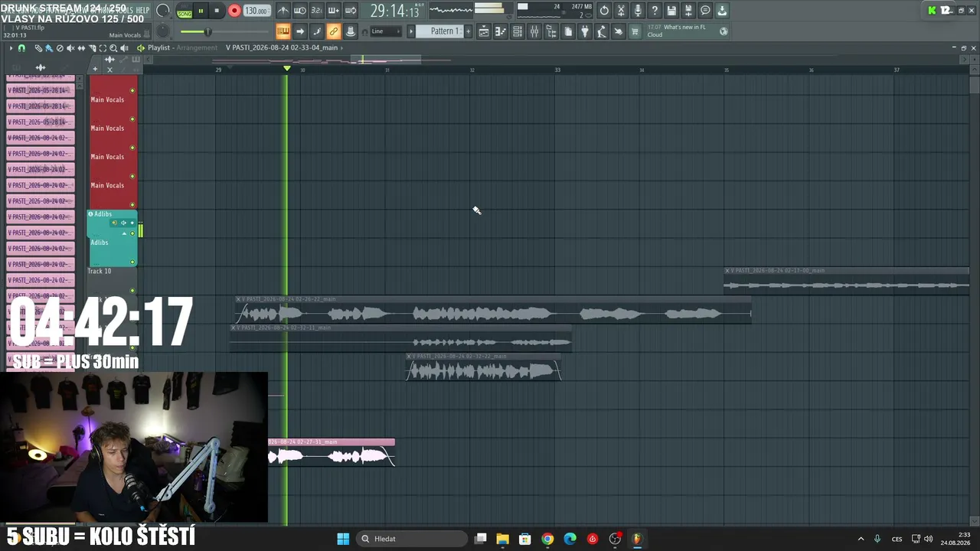Show hidden icons in the system tray
980x551 pixels.
(861, 539)
